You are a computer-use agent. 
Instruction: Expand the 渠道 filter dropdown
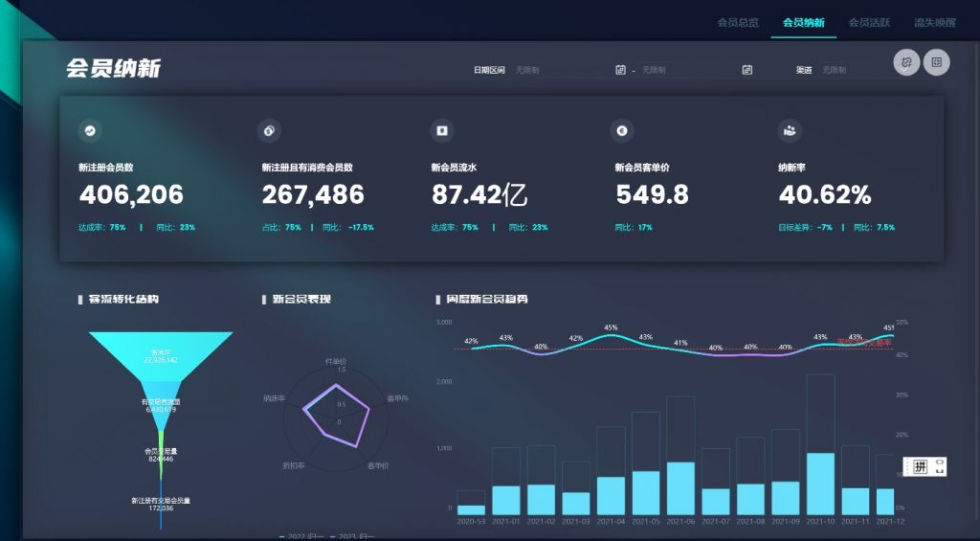[852, 70]
